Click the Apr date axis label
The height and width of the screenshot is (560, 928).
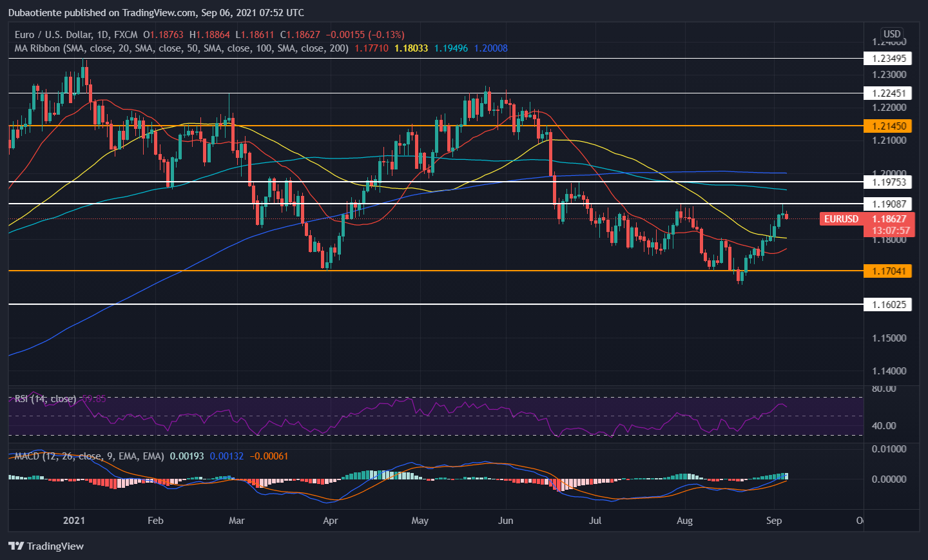[x=330, y=520]
